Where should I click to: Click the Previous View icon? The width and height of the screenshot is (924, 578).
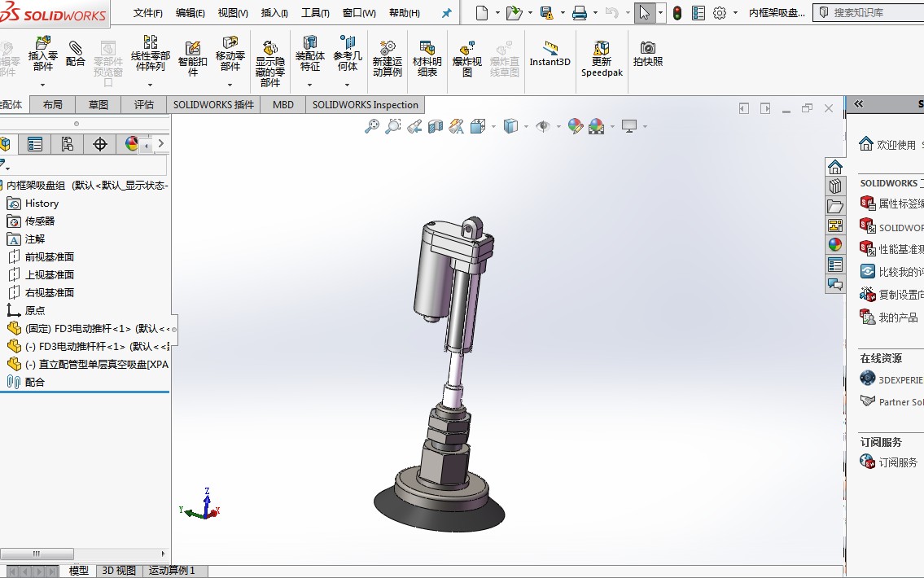[x=414, y=126]
